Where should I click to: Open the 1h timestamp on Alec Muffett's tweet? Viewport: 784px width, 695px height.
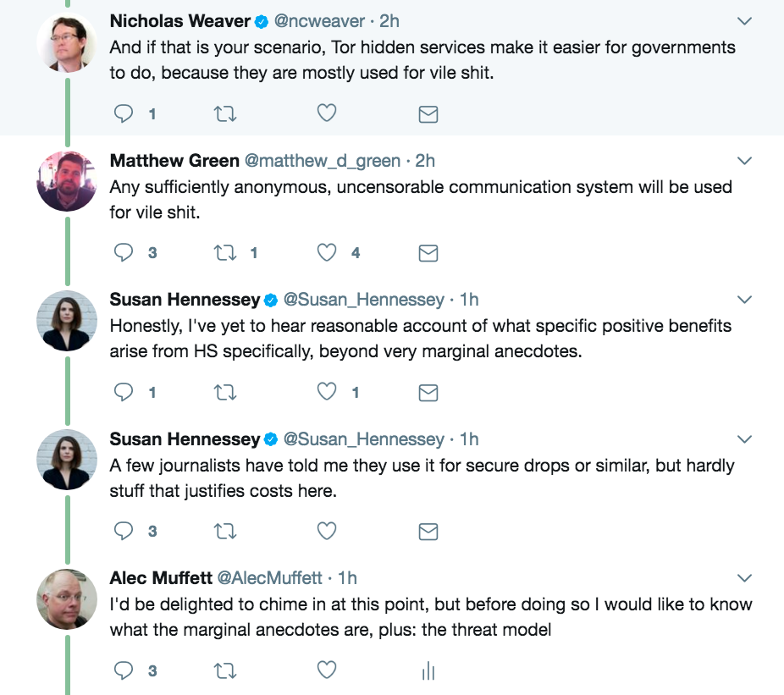(347, 578)
